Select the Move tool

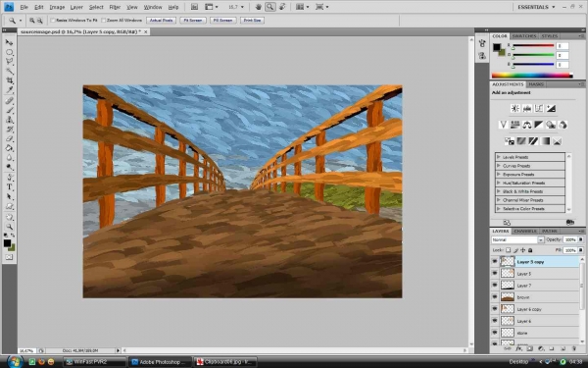pyautogui.click(x=10, y=42)
